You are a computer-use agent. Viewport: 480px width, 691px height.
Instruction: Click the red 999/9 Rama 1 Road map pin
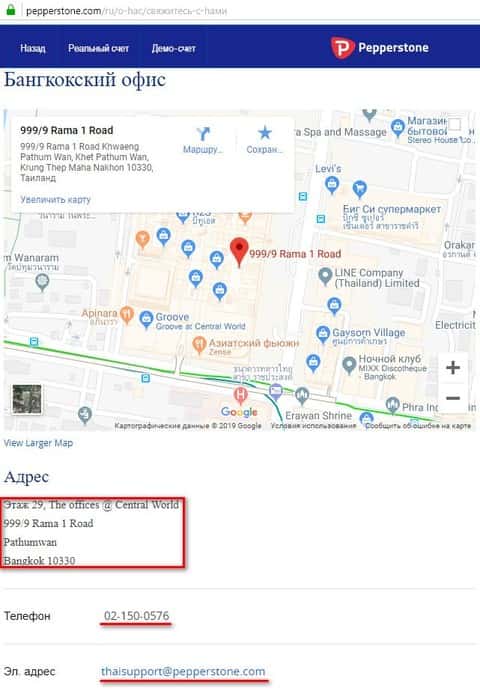coord(239,252)
